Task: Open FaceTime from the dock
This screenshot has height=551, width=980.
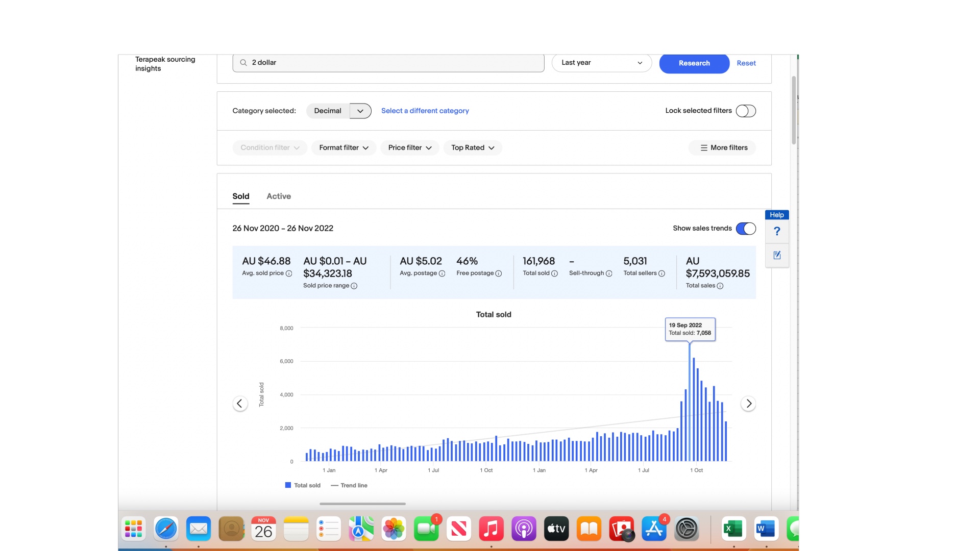Action: point(426,529)
